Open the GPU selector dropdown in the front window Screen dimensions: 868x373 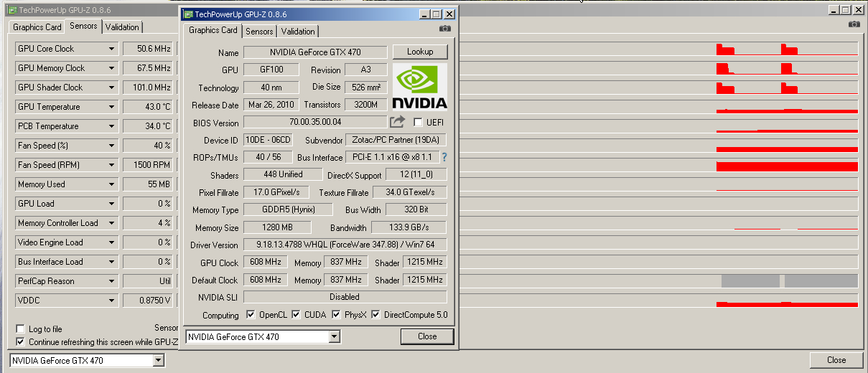[x=334, y=336]
